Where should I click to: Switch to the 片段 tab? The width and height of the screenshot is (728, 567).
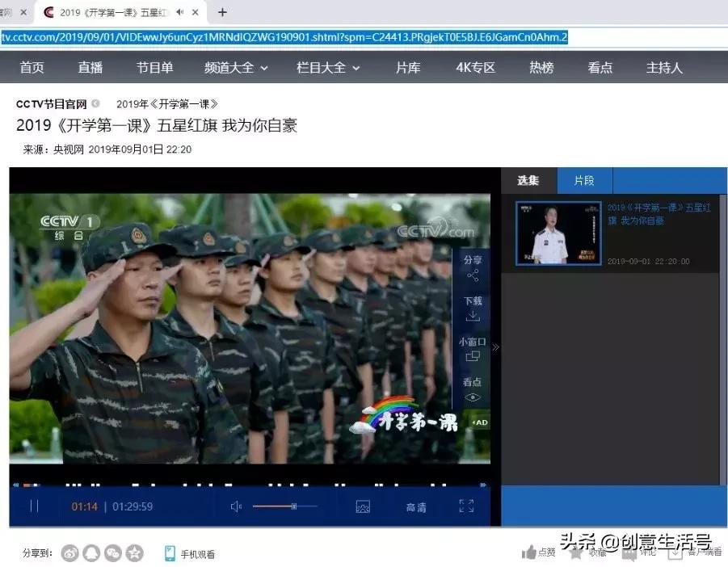[584, 180]
